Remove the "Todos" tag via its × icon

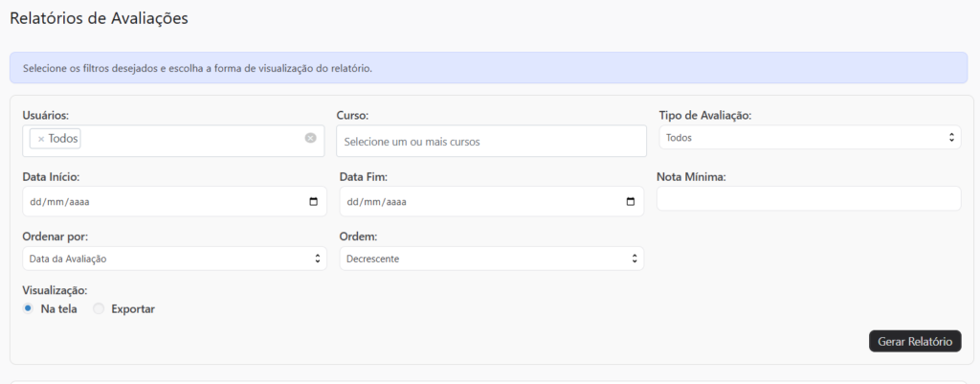pyautogui.click(x=40, y=139)
